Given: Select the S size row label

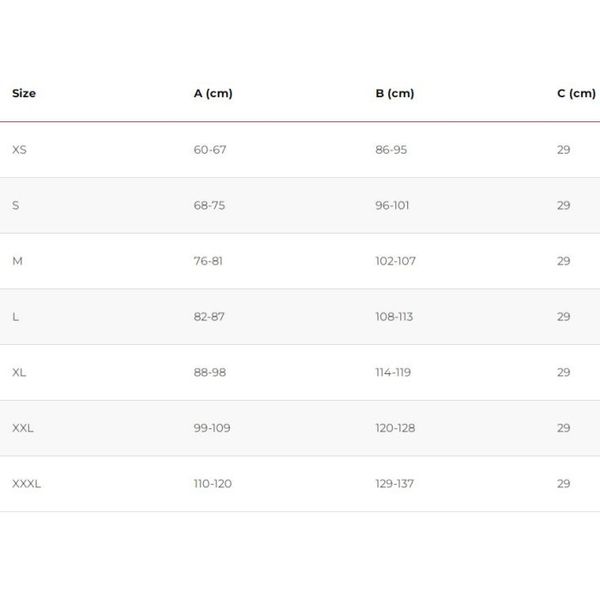Looking at the screenshot, I should (15, 205).
